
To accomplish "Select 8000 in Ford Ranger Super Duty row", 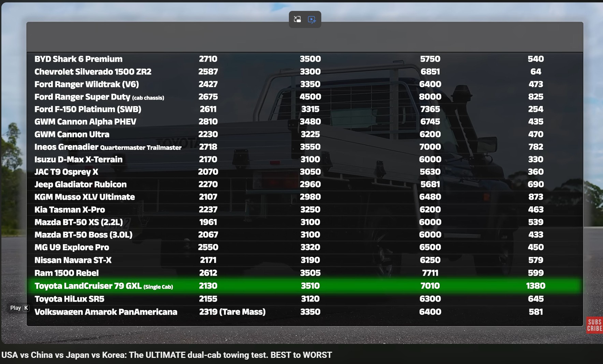I will point(430,97).
